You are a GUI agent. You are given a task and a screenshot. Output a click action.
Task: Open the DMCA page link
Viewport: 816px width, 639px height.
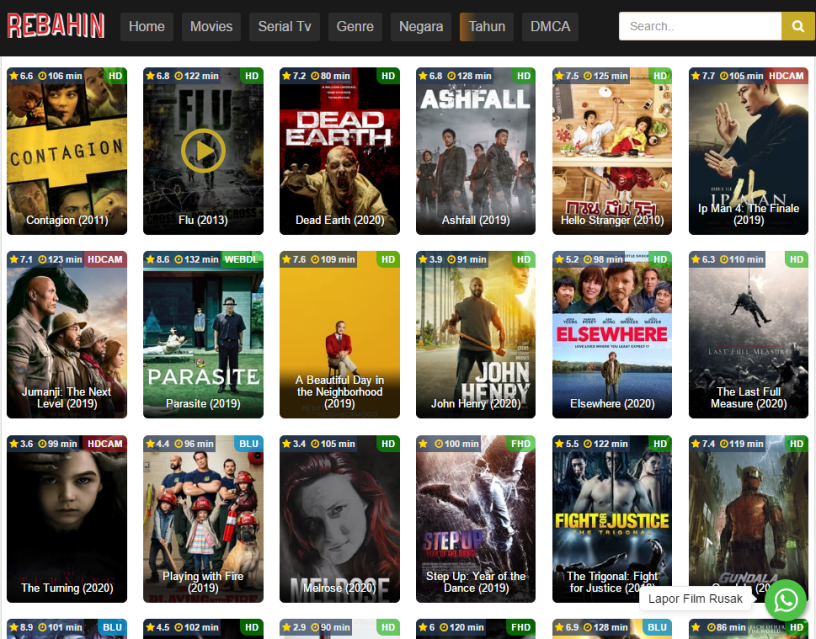[550, 27]
